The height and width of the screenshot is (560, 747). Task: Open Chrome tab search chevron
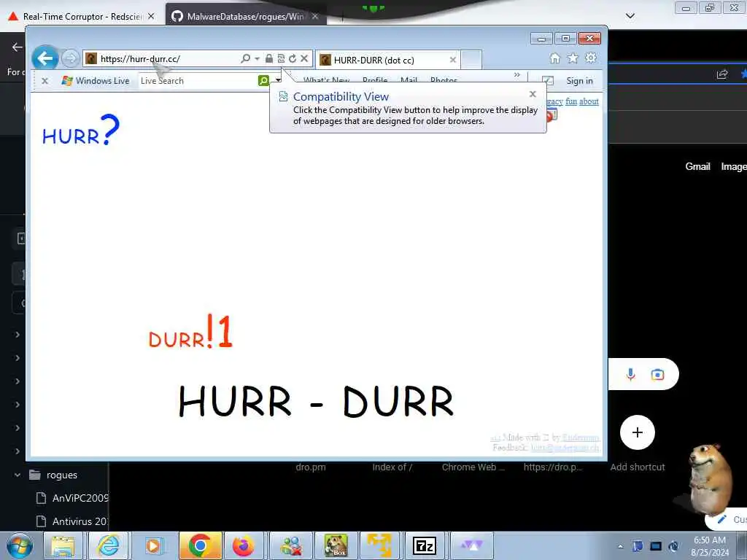[x=630, y=16]
